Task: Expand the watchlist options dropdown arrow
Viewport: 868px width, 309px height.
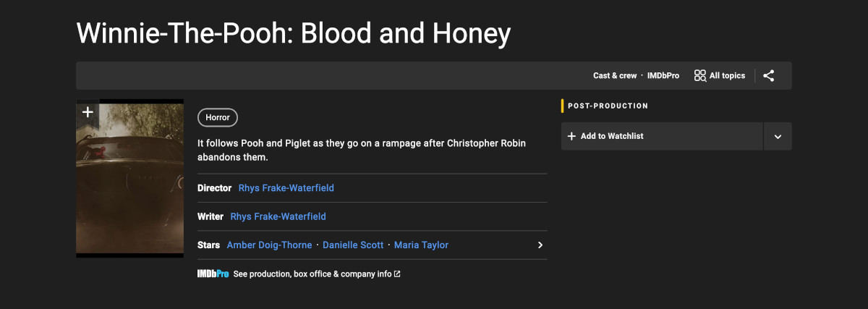Action: click(x=778, y=136)
